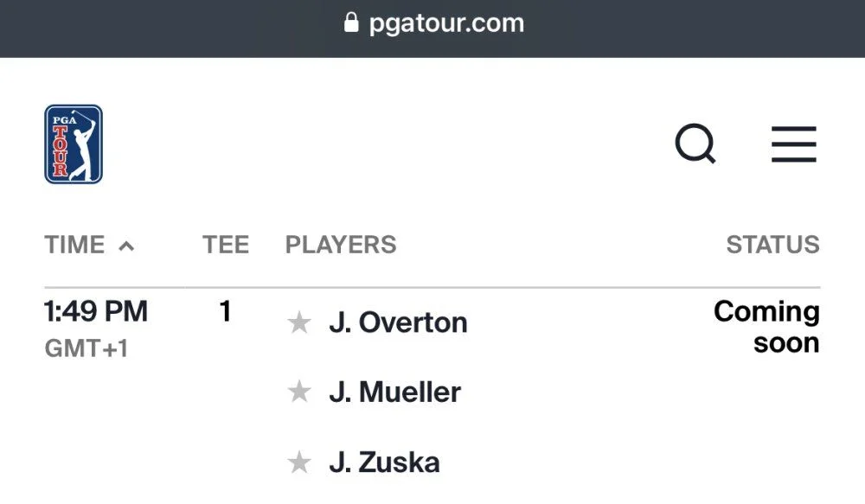Sort by the TEE column header
Screen dimensions: 865x504
coord(226,245)
